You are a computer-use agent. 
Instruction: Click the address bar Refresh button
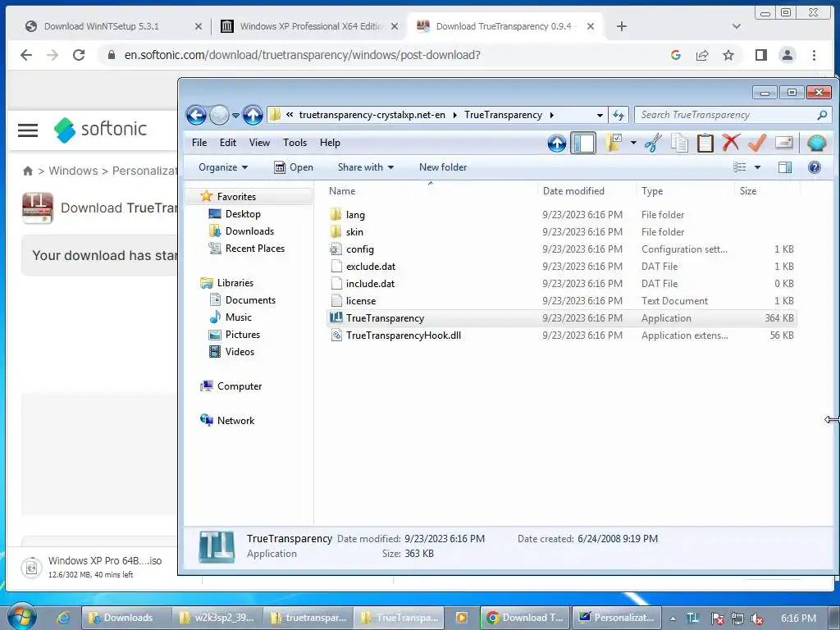point(619,115)
